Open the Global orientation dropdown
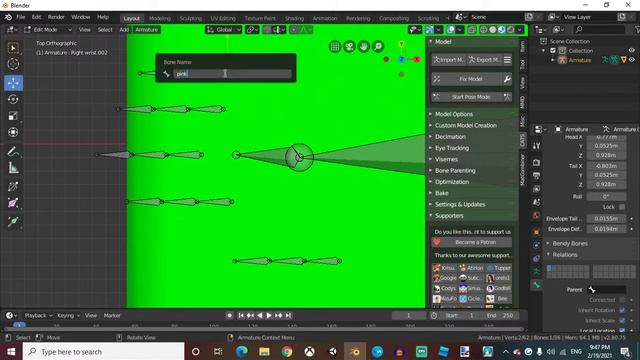The image size is (640, 360). [224, 30]
